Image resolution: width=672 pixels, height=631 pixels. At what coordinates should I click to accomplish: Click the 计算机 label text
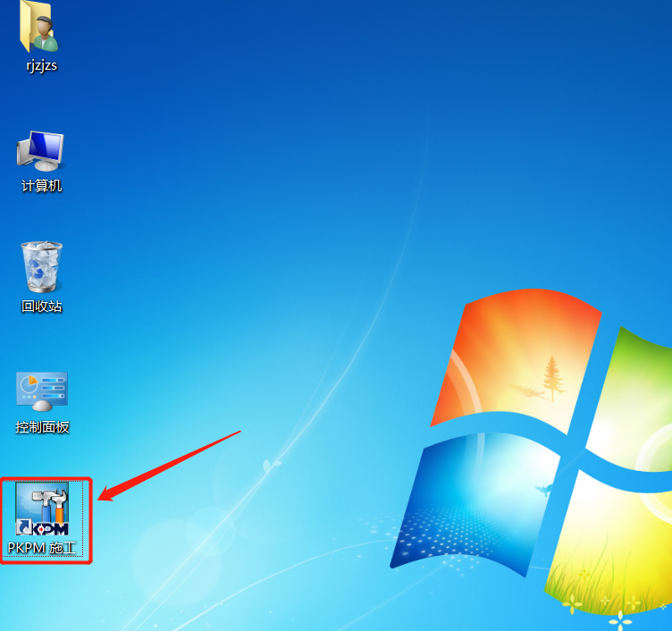click(42, 186)
